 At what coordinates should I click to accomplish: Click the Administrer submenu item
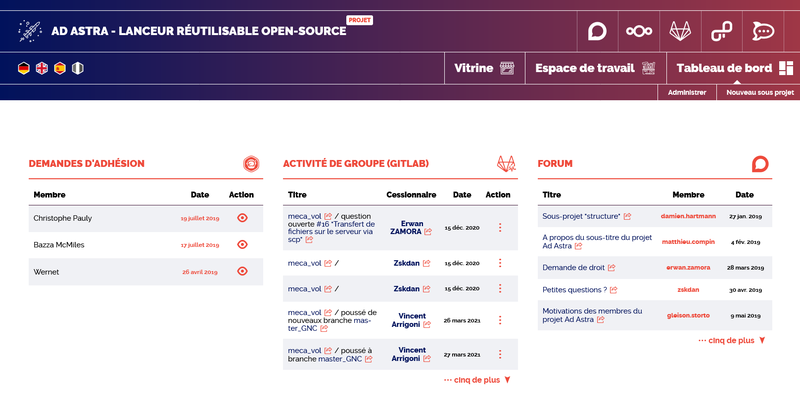click(687, 93)
